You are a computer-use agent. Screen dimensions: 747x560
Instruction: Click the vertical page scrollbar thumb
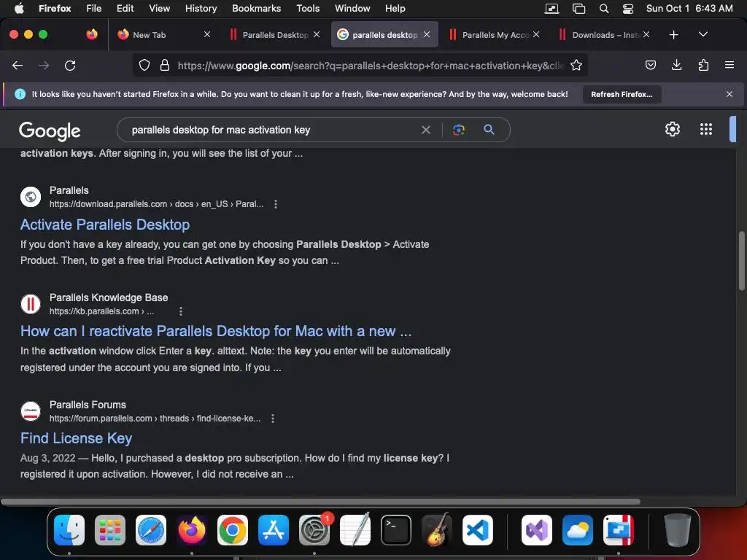(742, 260)
